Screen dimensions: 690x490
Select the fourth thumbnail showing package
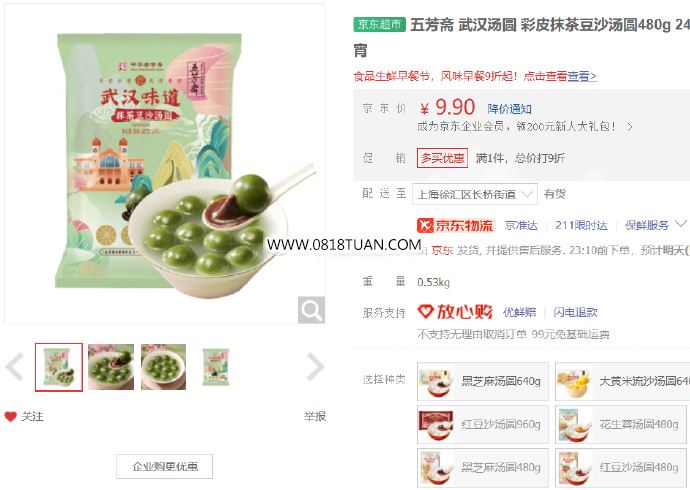(x=216, y=367)
